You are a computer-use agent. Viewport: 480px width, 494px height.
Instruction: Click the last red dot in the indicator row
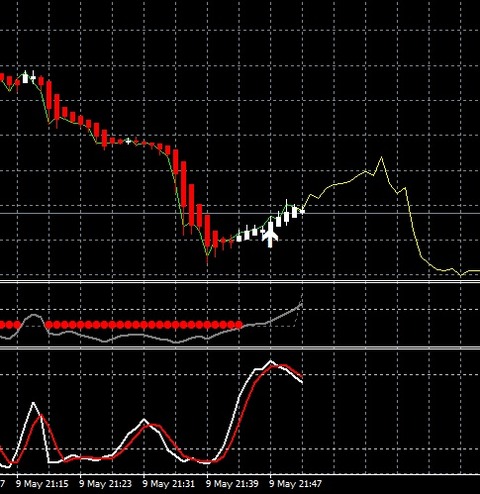239,324
